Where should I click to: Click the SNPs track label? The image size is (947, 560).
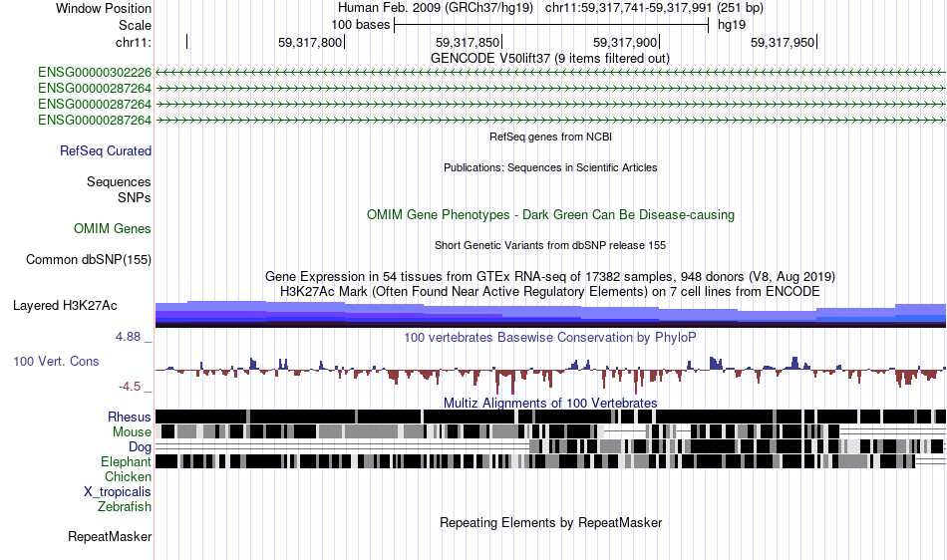[x=135, y=198]
